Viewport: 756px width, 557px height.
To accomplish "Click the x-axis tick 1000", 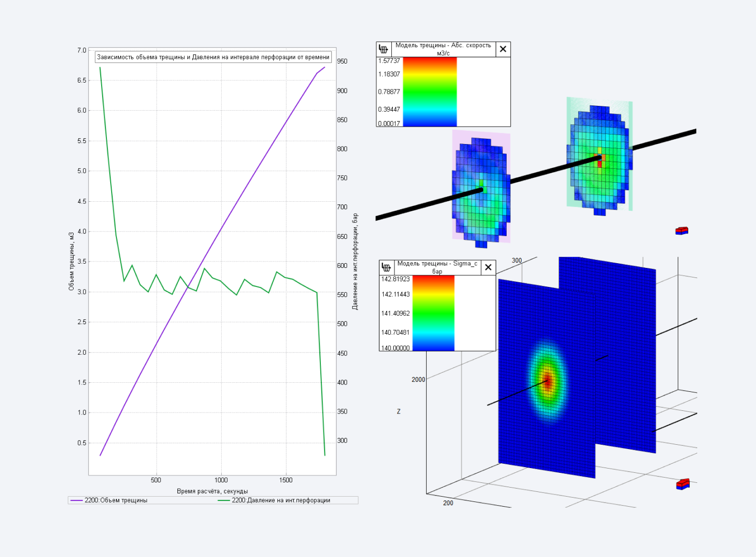I will click(221, 480).
